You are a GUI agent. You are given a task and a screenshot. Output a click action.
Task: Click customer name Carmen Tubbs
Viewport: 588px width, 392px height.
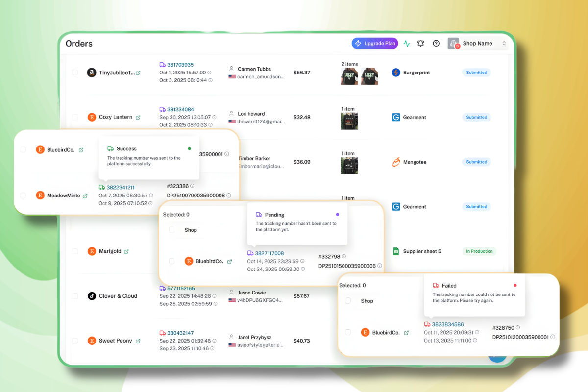tap(254, 69)
